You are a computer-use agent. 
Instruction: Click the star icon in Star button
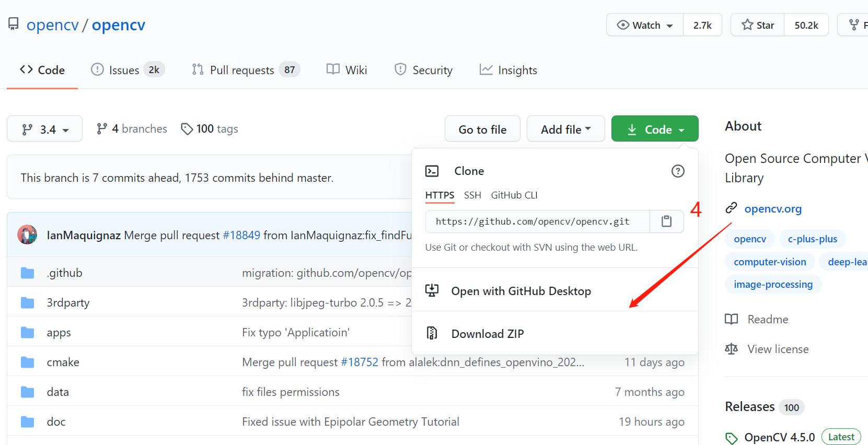[x=747, y=25]
